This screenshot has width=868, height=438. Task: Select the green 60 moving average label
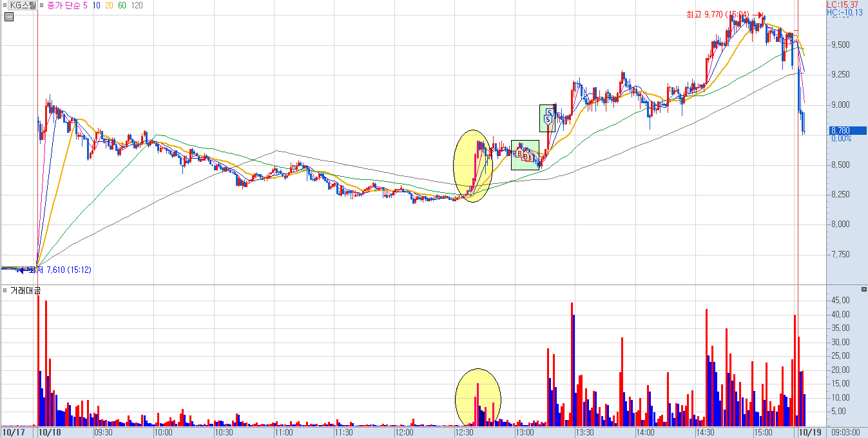pyautogui.click(x=122, y=5)
